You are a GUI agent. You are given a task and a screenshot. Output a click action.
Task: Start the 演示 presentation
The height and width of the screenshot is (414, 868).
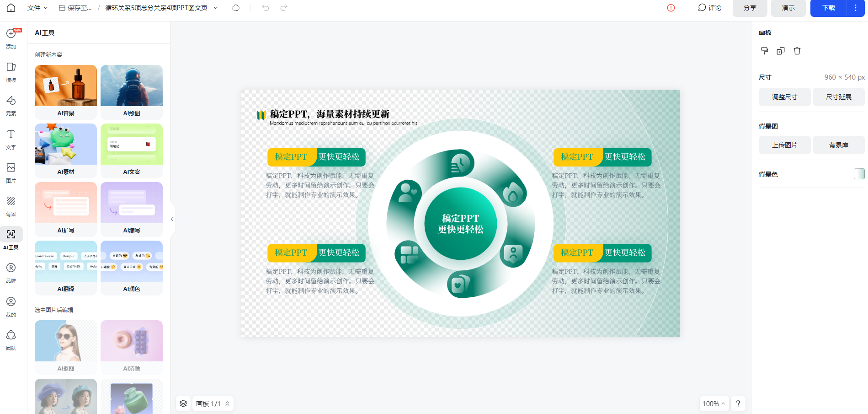788,8
